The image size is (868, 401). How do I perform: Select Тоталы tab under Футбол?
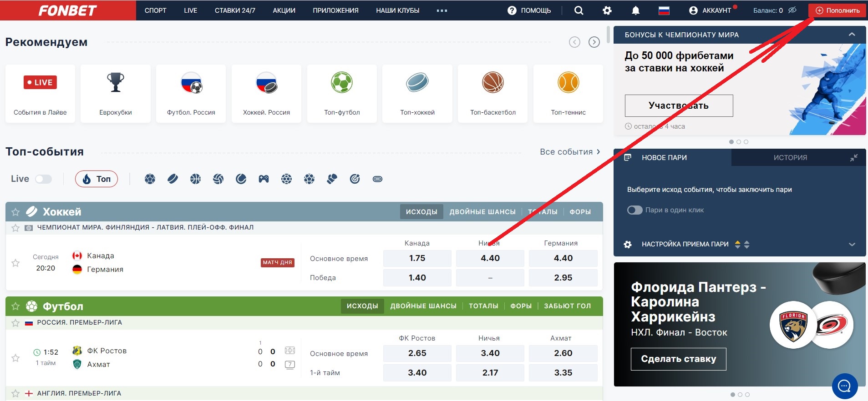(x=483, y=306)
